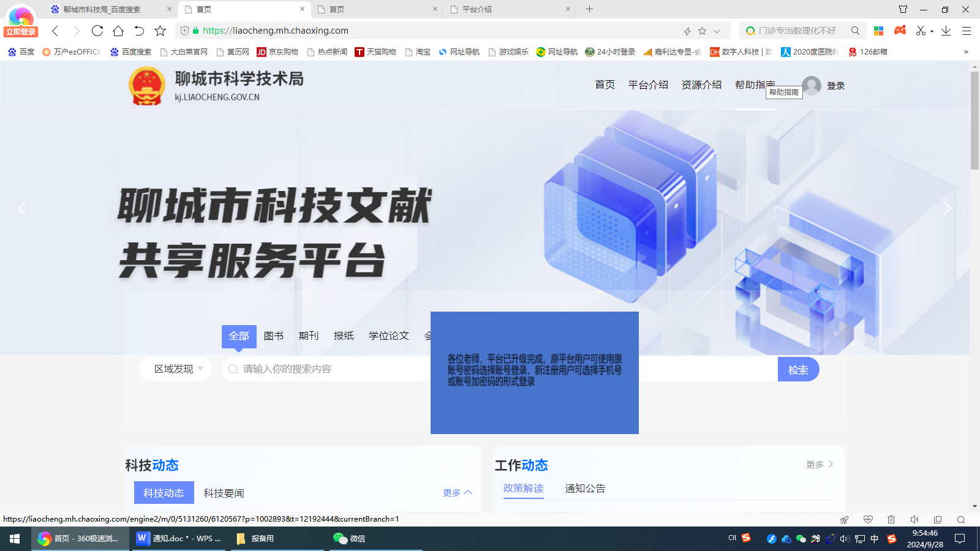Bookmark page with the star icon left of address bar
This screenshot has width=980, height=551.
pyautogui.click(x=160, y=31)
